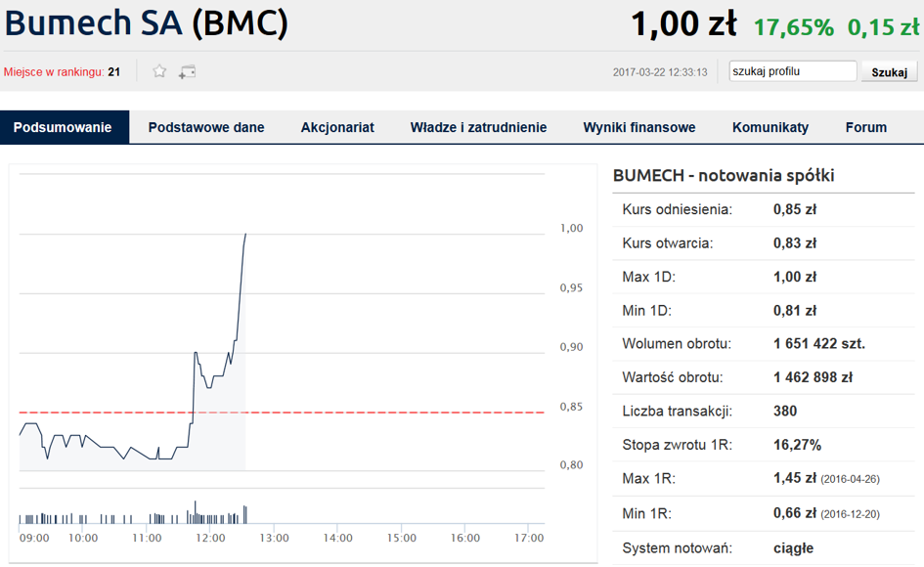Click the 'Kurs odniesienia:' label
This screenshot has height=567, width=924.
coord(677,209)
